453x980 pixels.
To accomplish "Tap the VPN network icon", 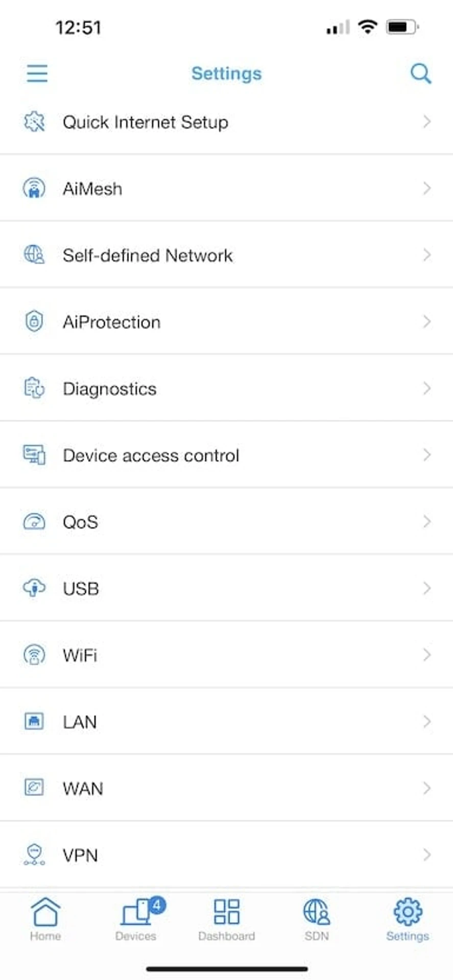I will coord(34,854).
